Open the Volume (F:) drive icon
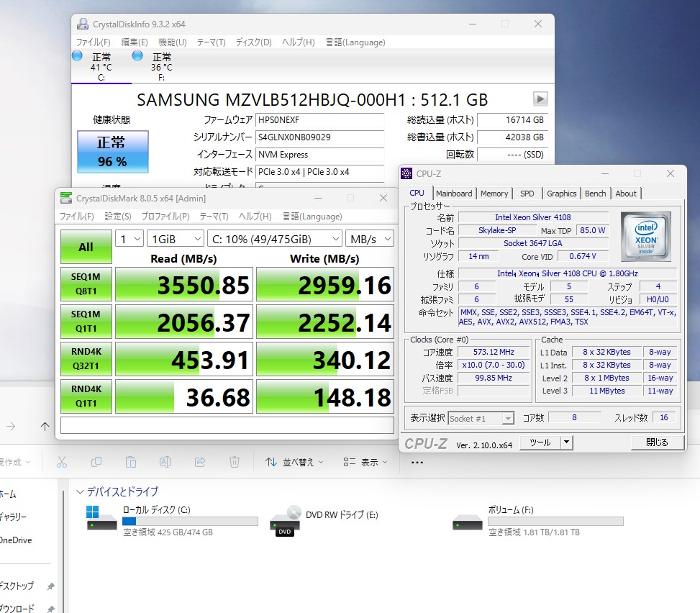This screenshot has height=613, width=700. (x=467, y=522)
